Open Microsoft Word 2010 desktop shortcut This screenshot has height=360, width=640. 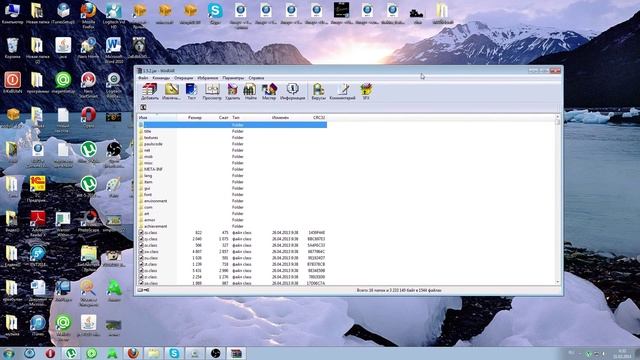[x=113, y=50]
